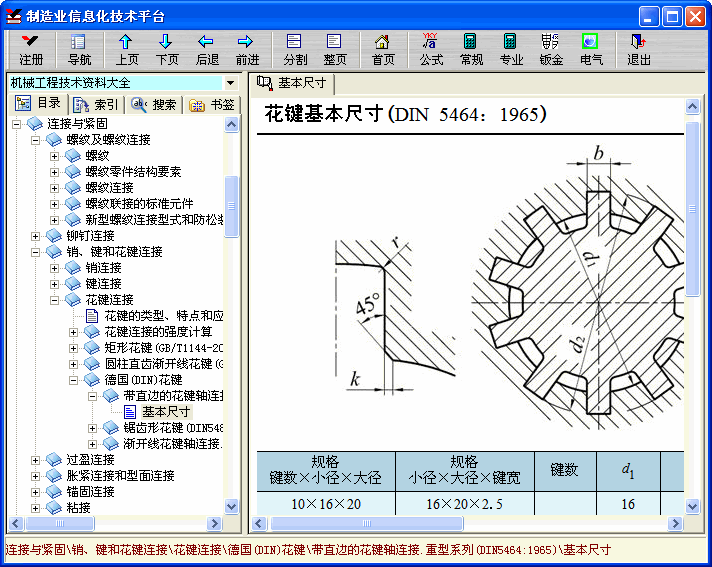This screenshot has height=567, width=712.
Task: Click the 退出 exit icon
Action: click(639, 49)
